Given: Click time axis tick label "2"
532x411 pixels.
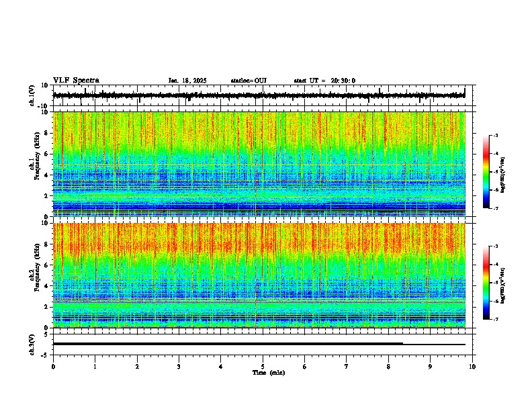Looking at the screenshot, I should point(137,367).
